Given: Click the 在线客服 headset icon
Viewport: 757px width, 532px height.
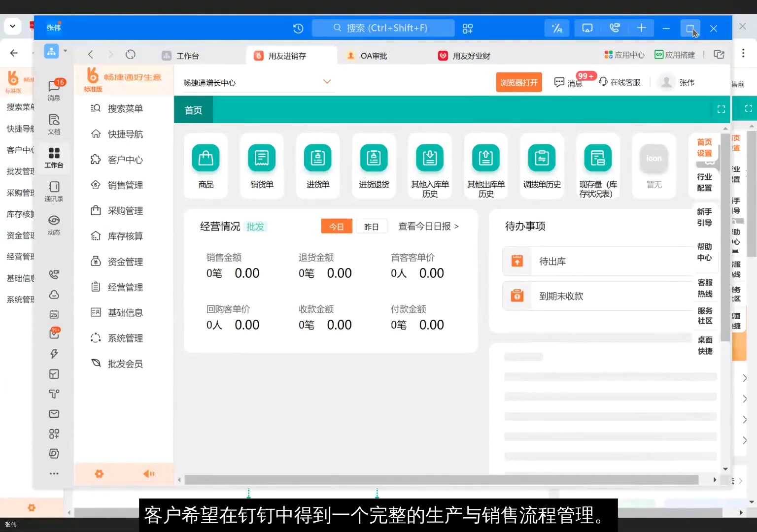Looking at the screenshot, I should [603, 81].
